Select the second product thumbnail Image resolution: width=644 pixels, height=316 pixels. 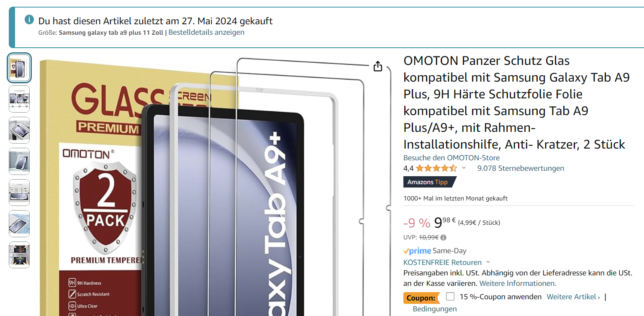point(19,99)
